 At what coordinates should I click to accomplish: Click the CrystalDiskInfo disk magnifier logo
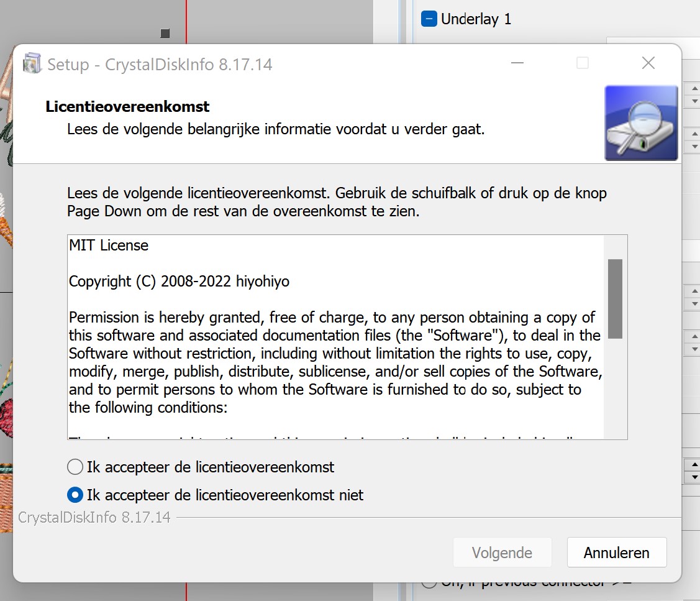click(x=641, y=123)
